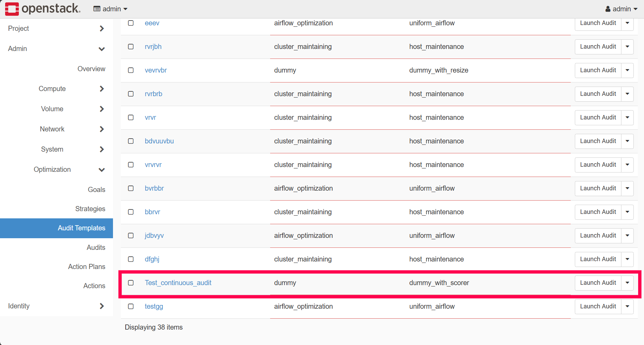Go to the Audits menu item
The image size is (644, 345).
click(x=96, y=247)
